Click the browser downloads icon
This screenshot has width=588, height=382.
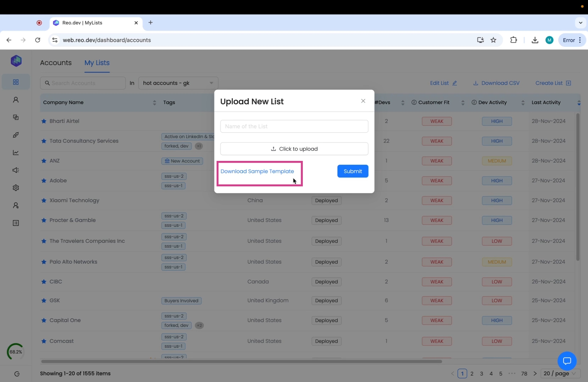point(535,40)
